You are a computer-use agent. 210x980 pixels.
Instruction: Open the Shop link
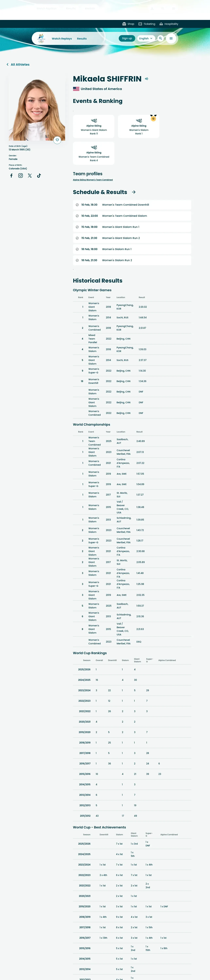128,24
